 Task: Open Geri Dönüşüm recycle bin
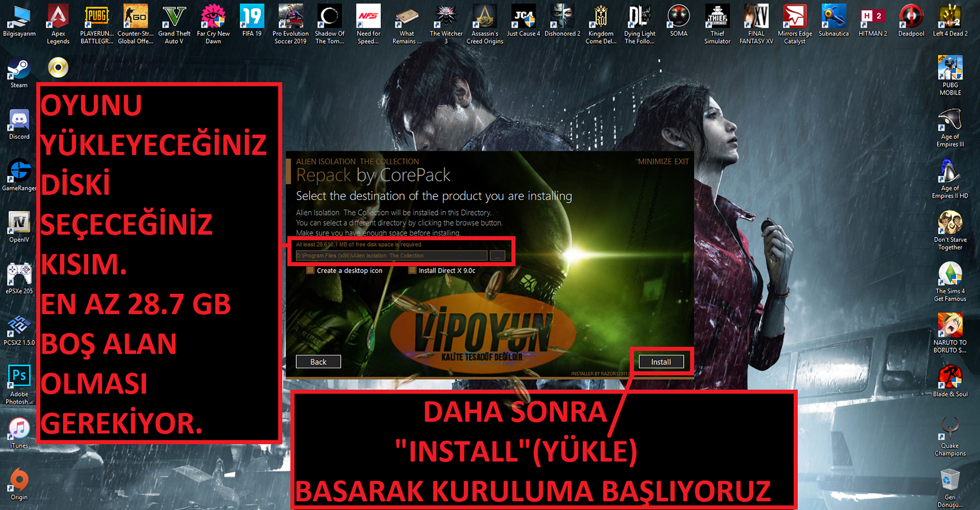(x=950, y=488)
